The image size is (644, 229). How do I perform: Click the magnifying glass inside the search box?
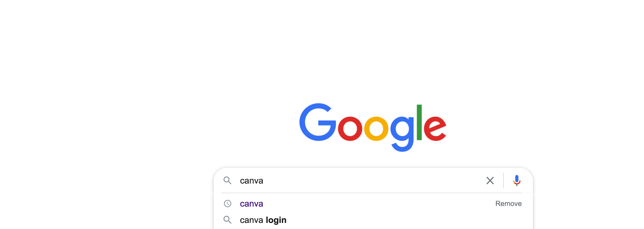227,181
